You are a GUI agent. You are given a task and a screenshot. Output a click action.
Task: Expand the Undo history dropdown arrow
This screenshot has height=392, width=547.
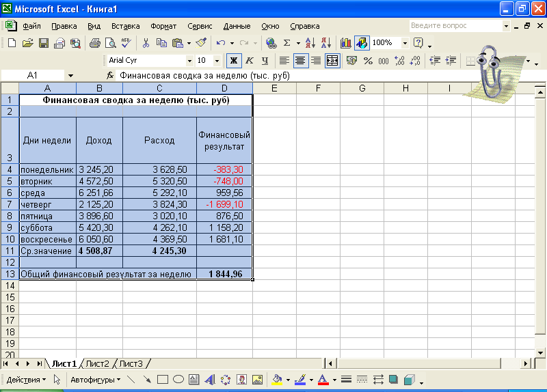click(x=232, y=43)
